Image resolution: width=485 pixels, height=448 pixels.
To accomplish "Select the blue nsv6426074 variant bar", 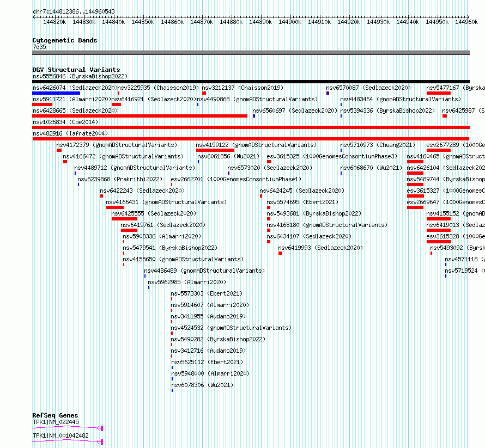I will 56,93.
